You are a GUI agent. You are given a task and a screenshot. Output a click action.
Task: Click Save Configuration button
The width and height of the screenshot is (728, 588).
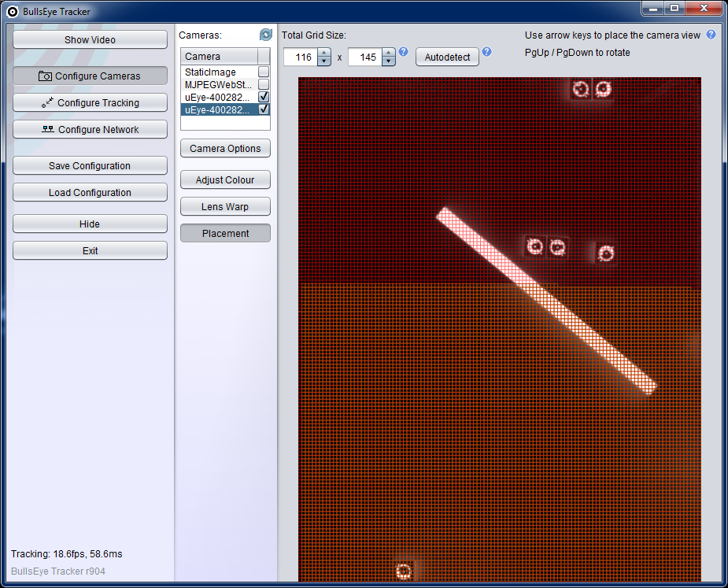tap(90, 166)
